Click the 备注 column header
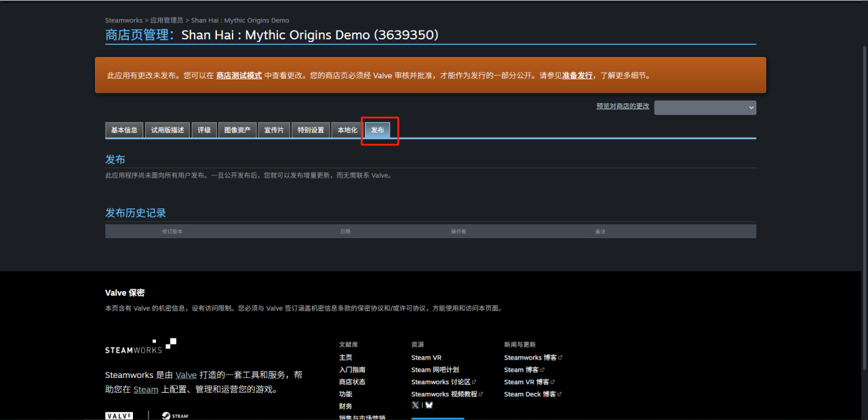This screenshot has height=420, width=868. point(600,231)
